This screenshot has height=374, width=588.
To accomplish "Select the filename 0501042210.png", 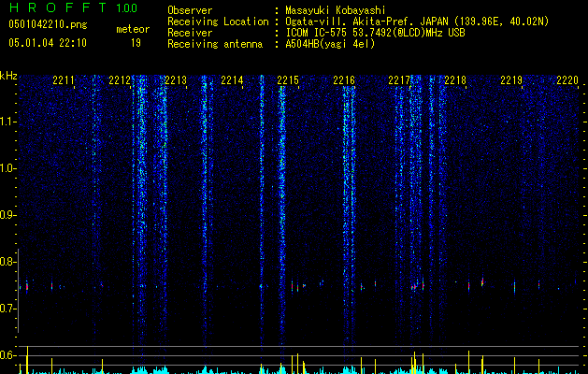I will (x=48, y=25).
